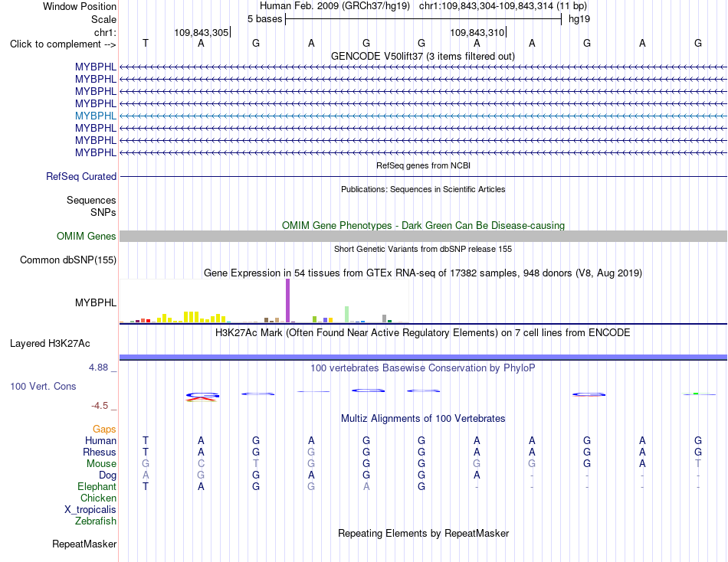Viewport: 728px width, 562px height.
Task: Click the tallest red-blue PhyloP conservation peak
Action: [202, 397]
